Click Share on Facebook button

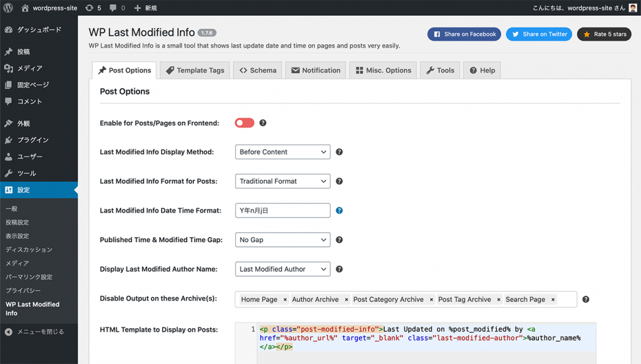[x=464, y=34]
